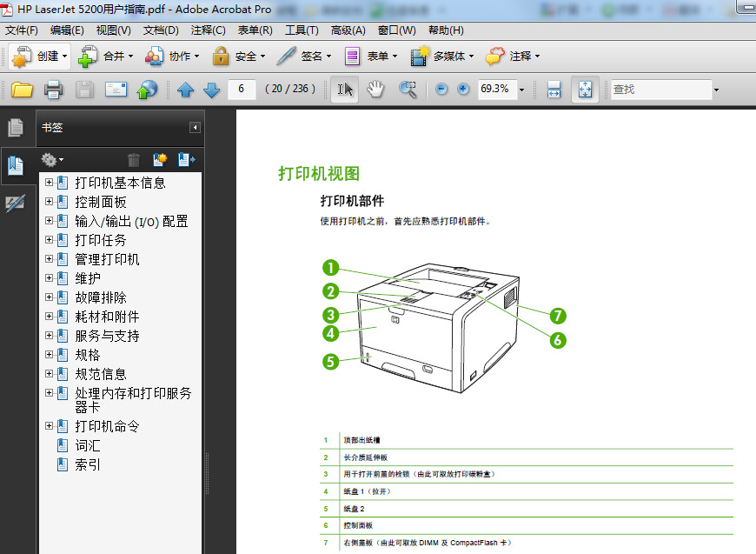Delete the selected bookmark via trash icon
756x554 pixels.
coord(133,159)
